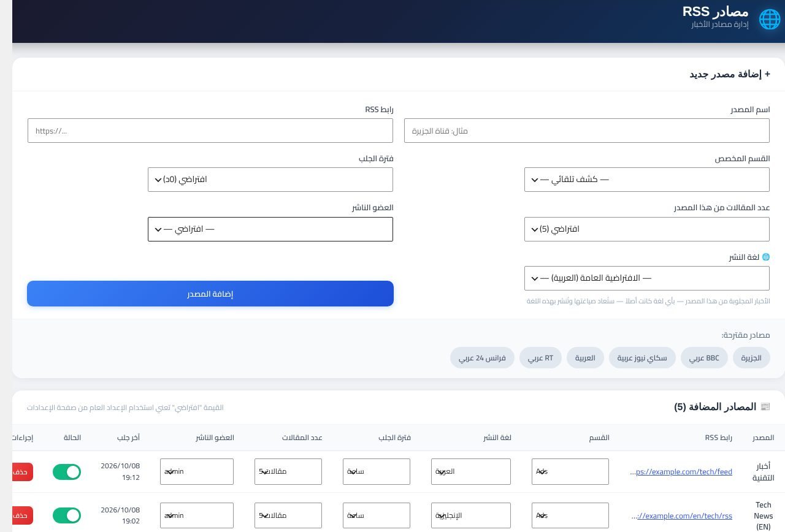
Task: Click the الحالة column header
Action: (x=72, y=438)
